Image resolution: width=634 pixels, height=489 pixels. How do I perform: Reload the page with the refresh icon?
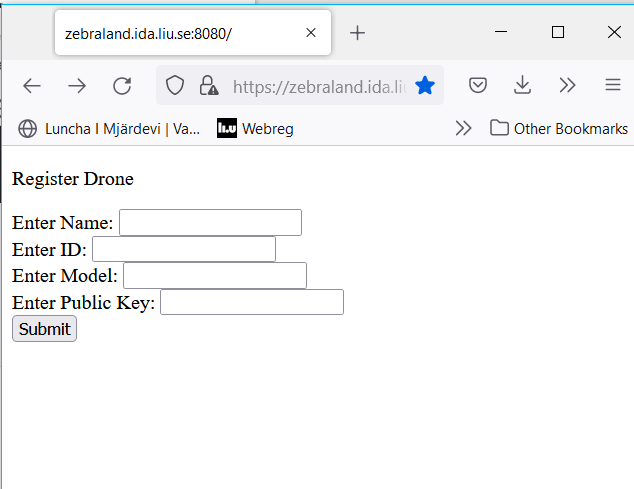[x=122, y=86]
